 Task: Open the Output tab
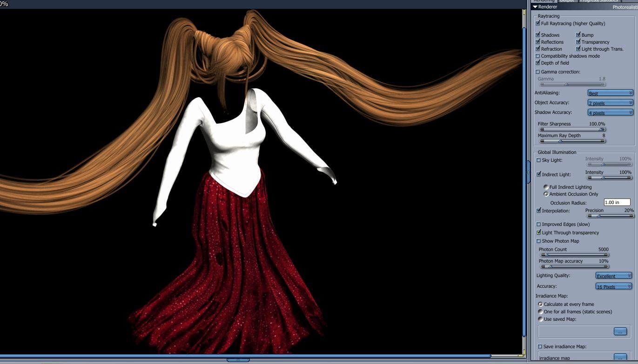pyautogui.click(x=567, y=1)
